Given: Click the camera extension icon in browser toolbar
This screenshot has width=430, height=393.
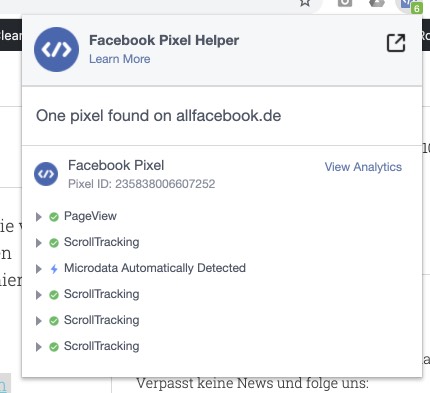Looking at the screenshot, I should tap(345, 3).
